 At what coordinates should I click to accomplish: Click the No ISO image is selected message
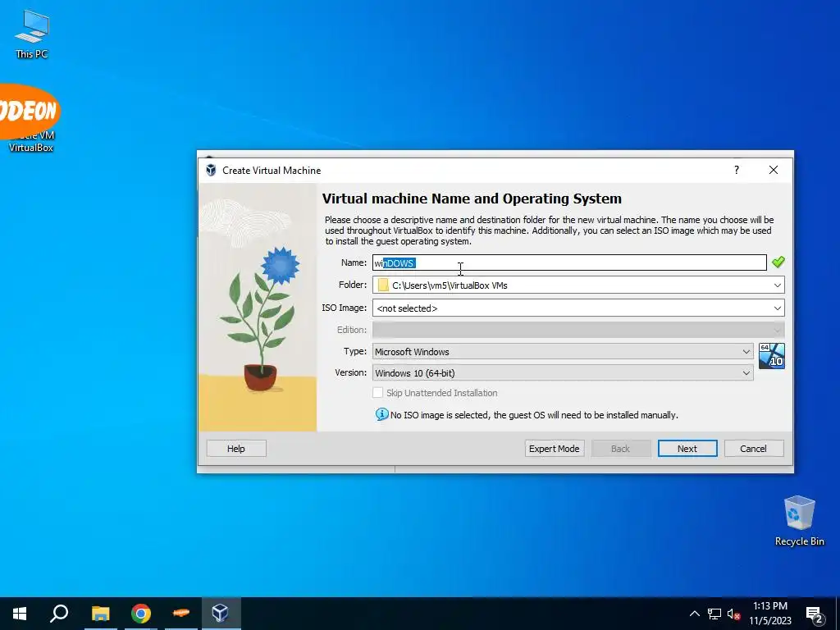(534, 415)
